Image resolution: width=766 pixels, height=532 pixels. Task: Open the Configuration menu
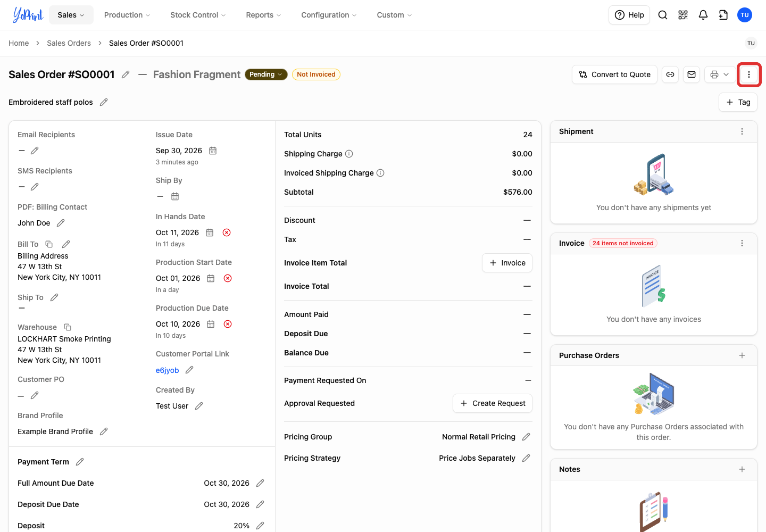pyautogui.click(x=329, y=15)
